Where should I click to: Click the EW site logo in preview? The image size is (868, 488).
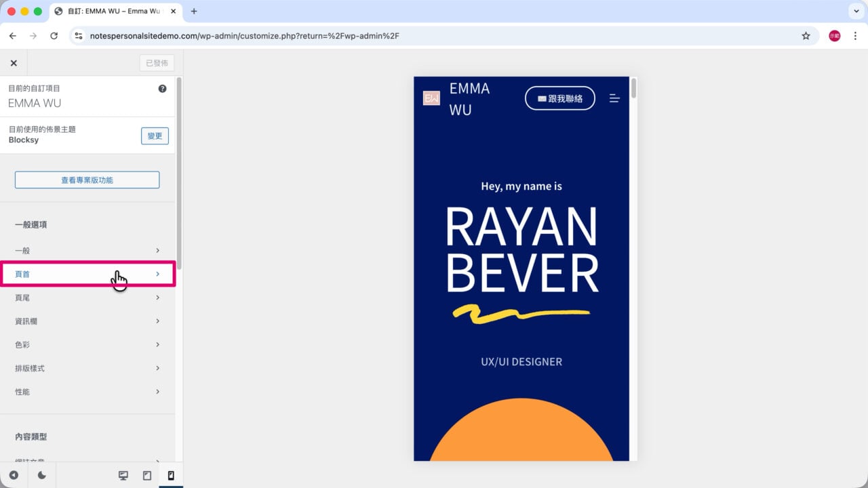tap(431, 98)
